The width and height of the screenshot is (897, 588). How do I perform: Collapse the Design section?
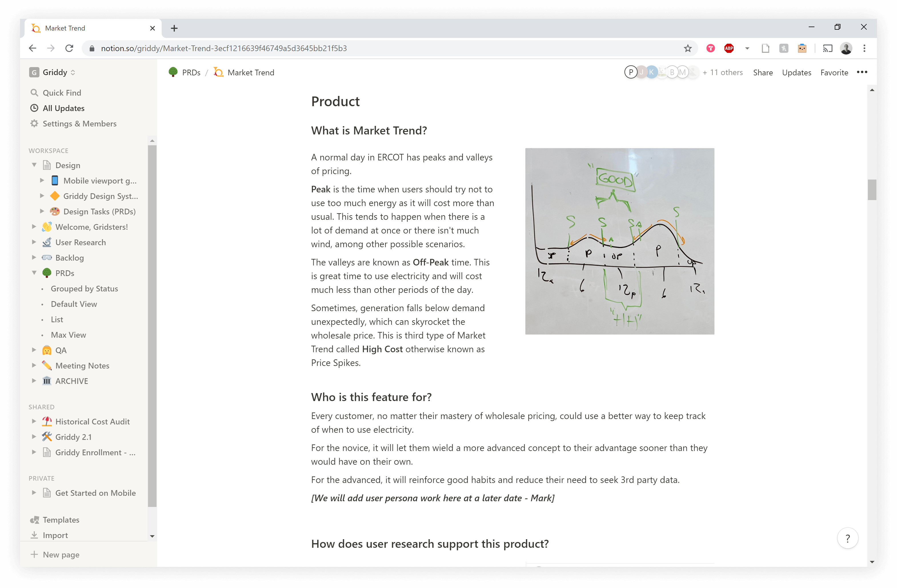click(x=34, y=165)
